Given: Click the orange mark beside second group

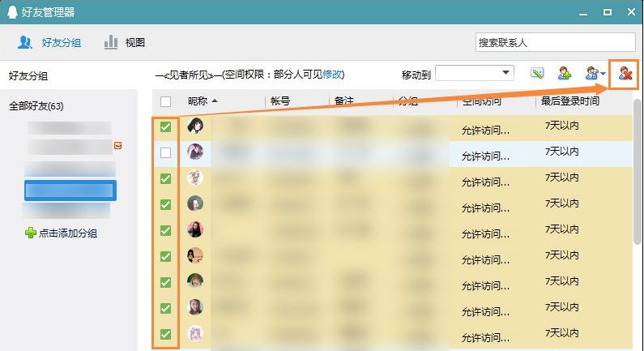Looking at the screenshot, I should tap(118, 146).
